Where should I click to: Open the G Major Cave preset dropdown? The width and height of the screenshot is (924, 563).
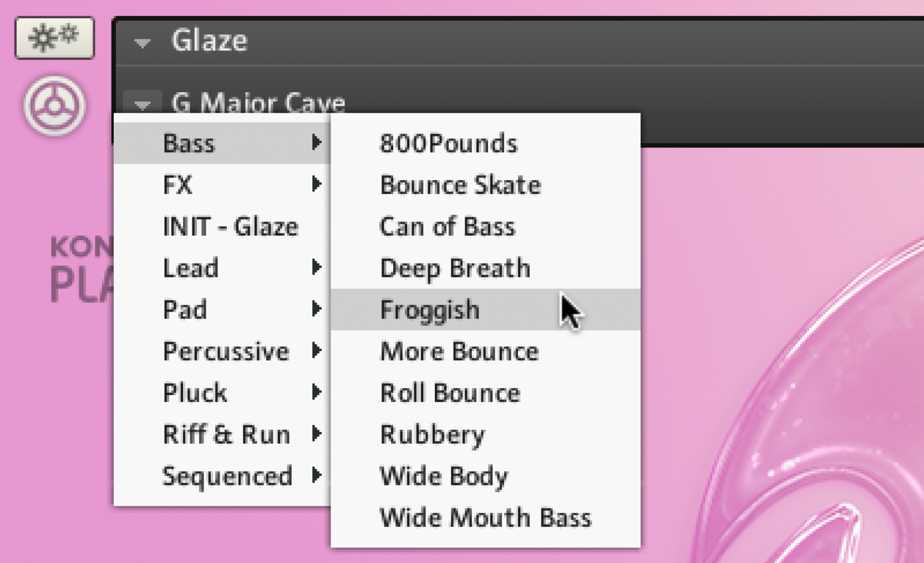143,103
